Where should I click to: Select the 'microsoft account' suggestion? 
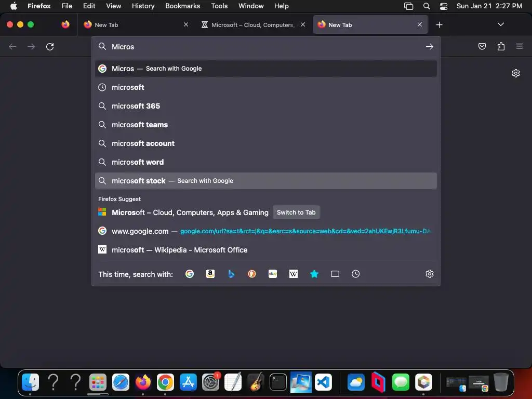click(x=266, y=143)
